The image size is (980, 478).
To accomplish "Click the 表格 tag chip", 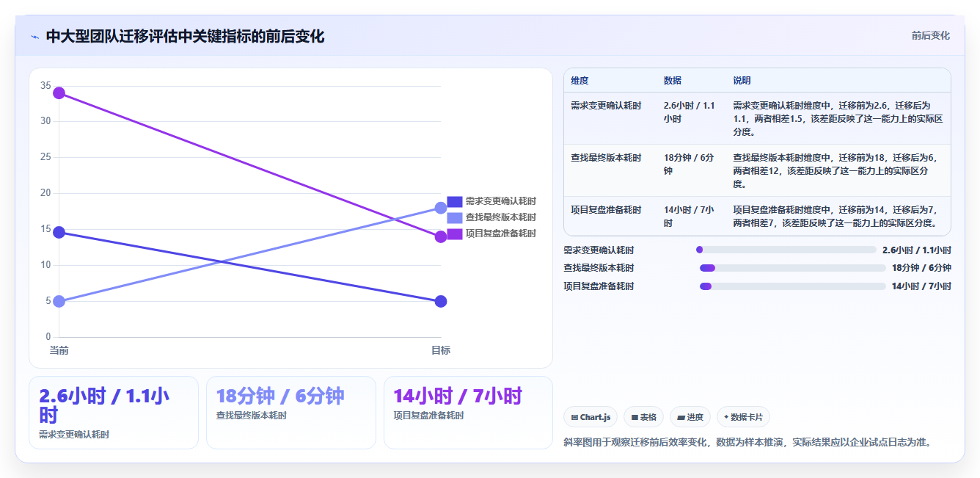I will [x=643, y=417].
